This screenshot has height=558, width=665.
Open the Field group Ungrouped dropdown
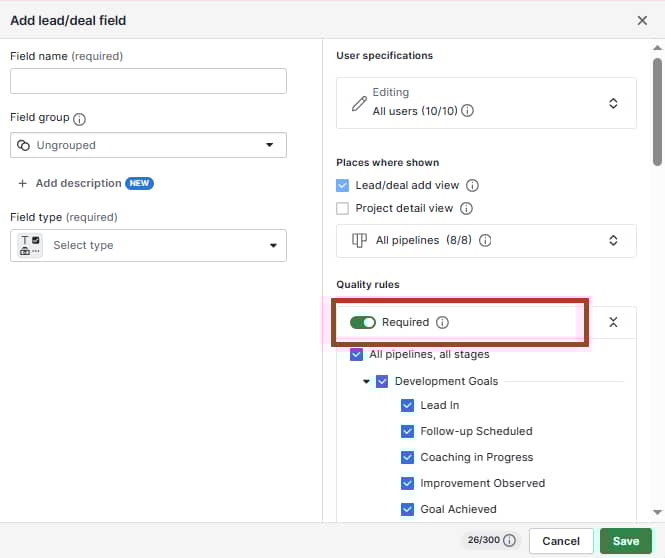[x=148, y=145]
